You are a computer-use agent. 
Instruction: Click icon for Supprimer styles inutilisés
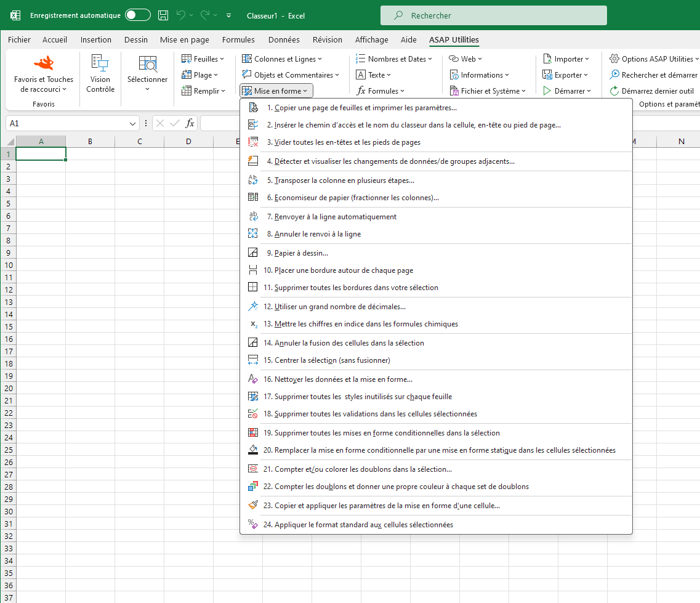pyautogui.click(x=253, y=396)
